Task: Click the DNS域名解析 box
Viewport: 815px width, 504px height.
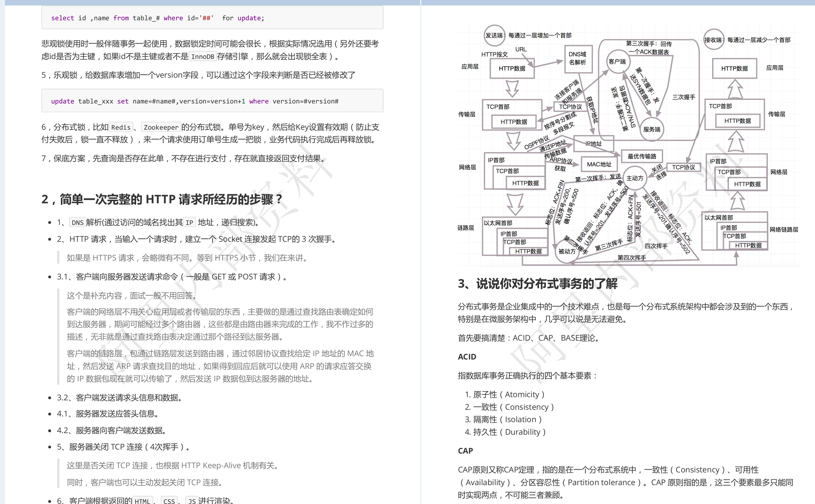Action: [578, 59]
